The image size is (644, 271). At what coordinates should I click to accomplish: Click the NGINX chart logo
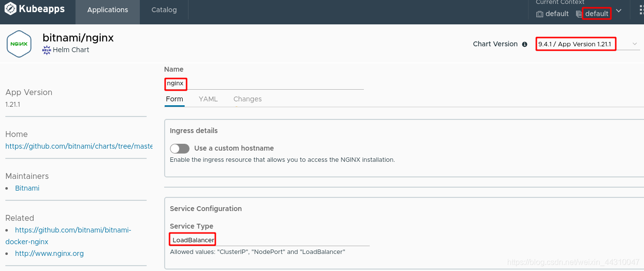click(x=19, y=44)
